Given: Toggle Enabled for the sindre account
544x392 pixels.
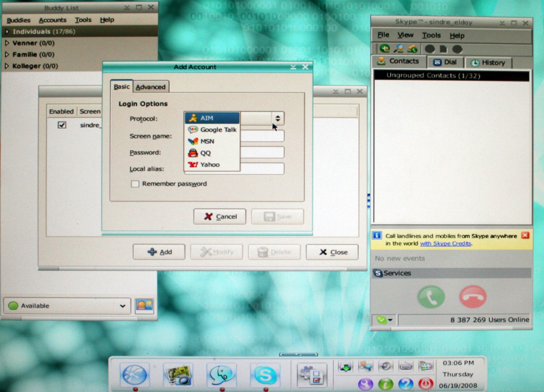Looking at the screenshot, I should 61,125.
